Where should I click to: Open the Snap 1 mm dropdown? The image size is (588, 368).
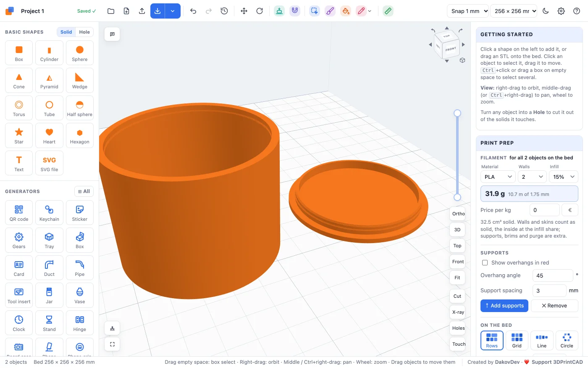(468, 11)
